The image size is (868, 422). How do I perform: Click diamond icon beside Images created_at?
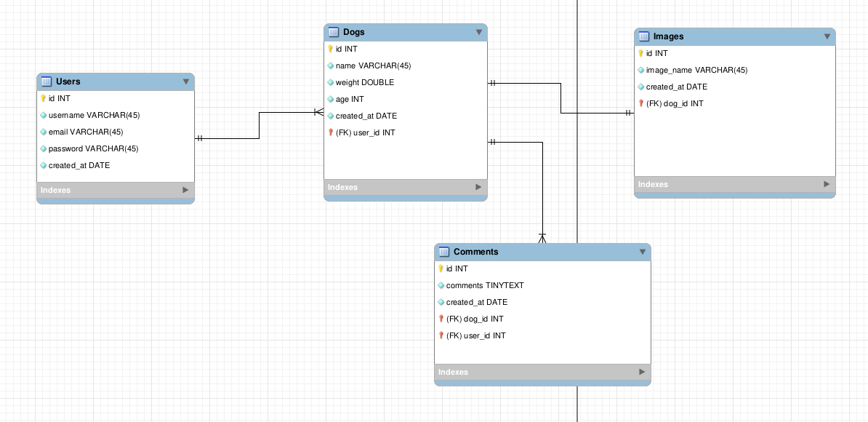[641, 87]
